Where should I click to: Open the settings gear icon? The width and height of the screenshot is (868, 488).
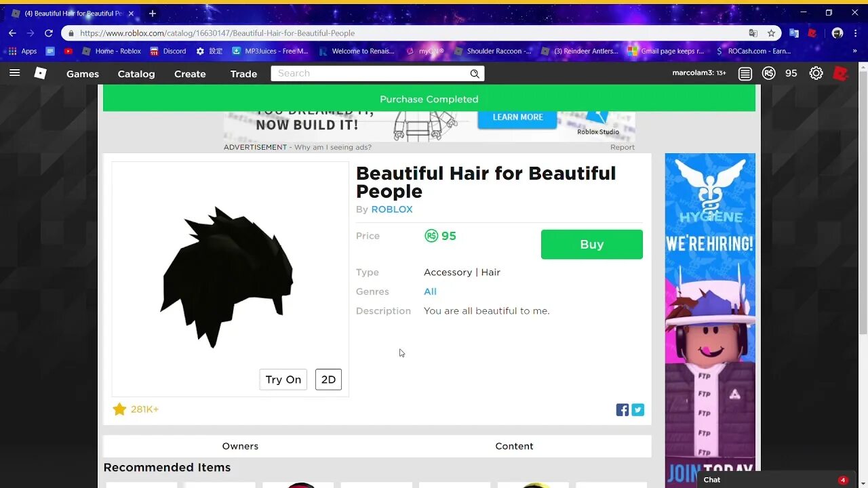(x=816, y=73)
